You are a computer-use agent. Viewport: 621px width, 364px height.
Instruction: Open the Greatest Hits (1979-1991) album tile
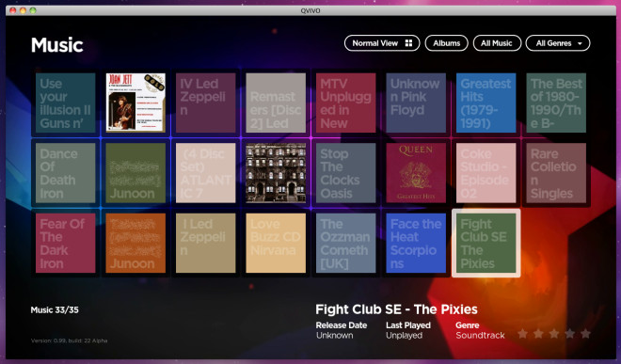click(x=486, y=103)
